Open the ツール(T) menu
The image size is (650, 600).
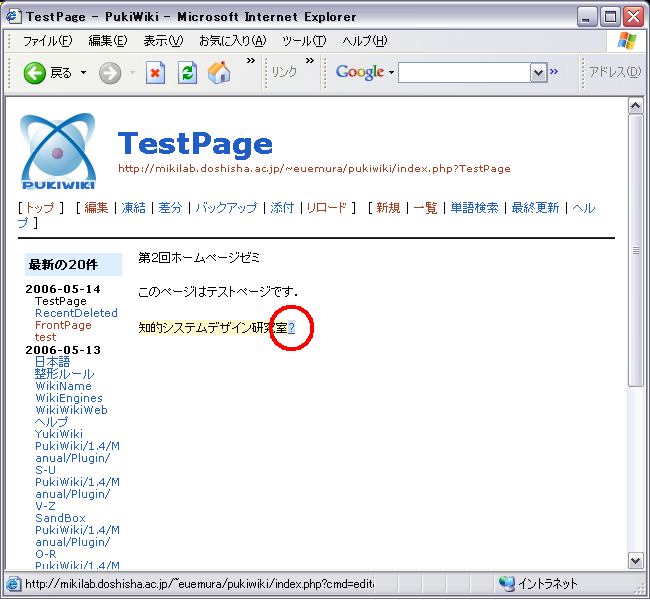pos(304,41)
